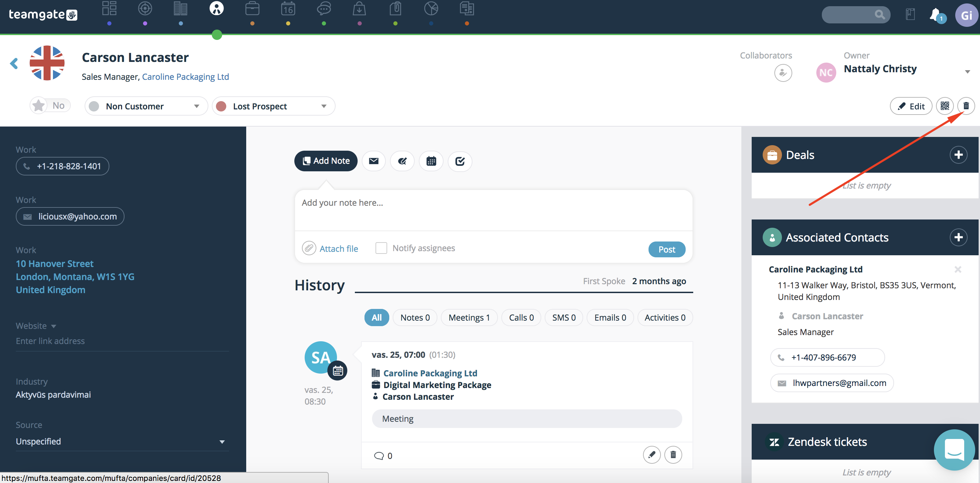Viewport: 980px width, 483px height.
Task: Click the UK flag contact avatar
Action: 47,63
